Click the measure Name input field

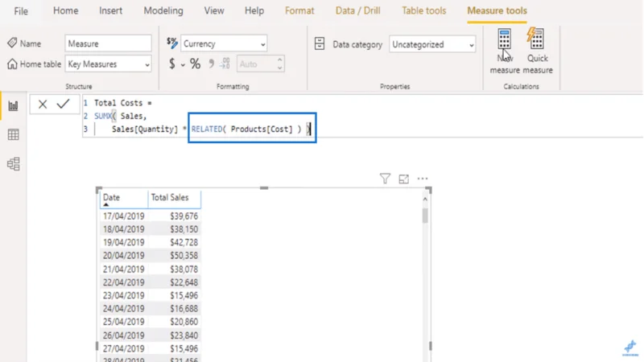[x=108, y=43]
